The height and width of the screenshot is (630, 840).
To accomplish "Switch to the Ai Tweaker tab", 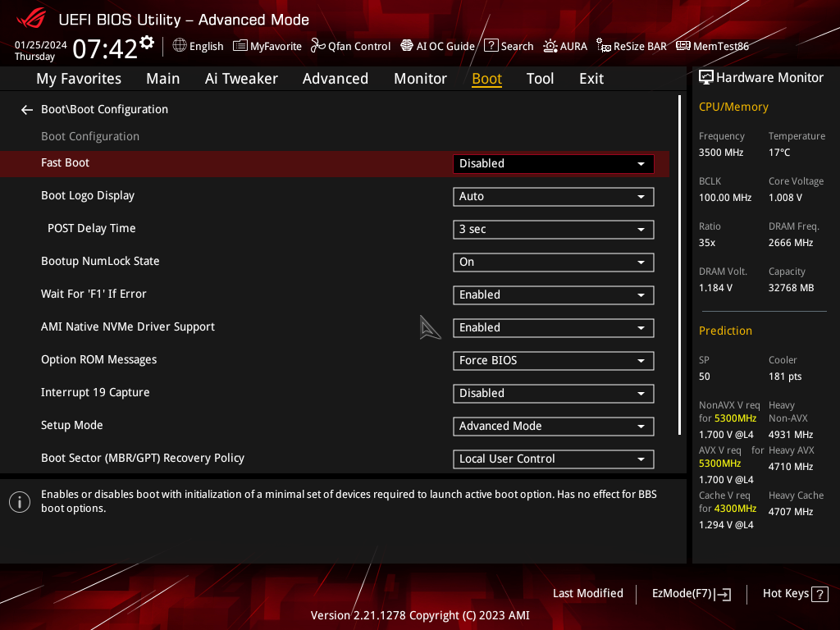I will pos(241,79).
